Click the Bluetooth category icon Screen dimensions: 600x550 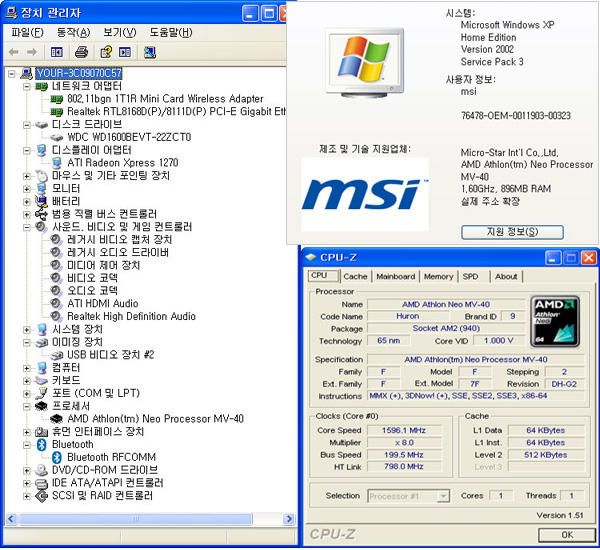pyautogui.click(x=42, y=444)
